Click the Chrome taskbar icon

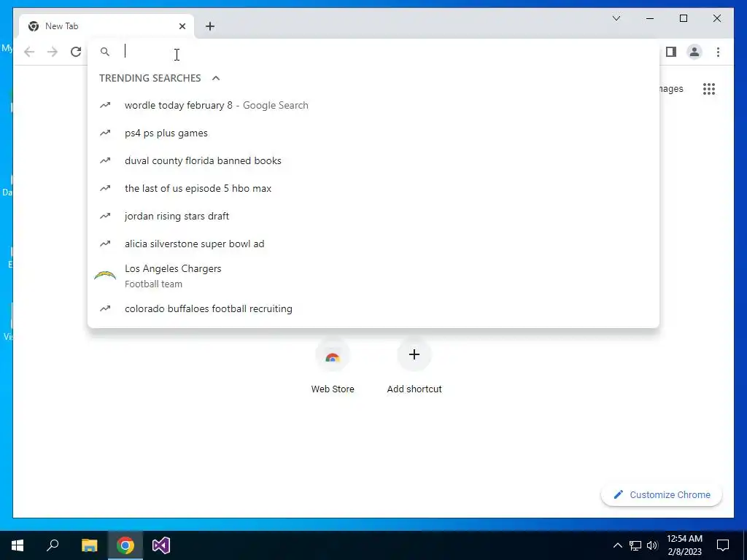pyautogui.click(x=125, y=545)
